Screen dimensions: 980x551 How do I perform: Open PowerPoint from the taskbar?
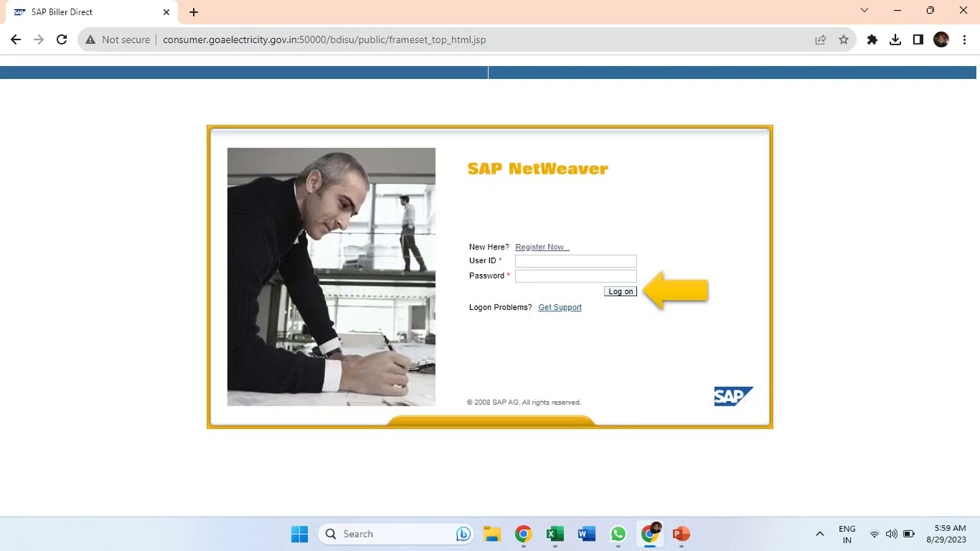[681, 534]
